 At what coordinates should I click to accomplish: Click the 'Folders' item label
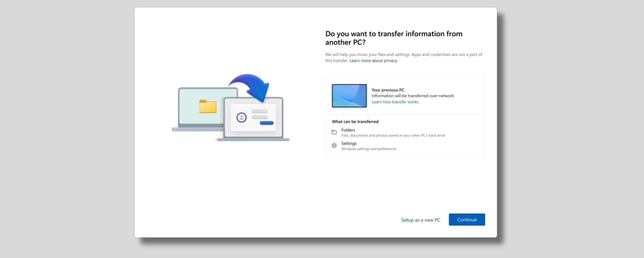coord(348,130)
